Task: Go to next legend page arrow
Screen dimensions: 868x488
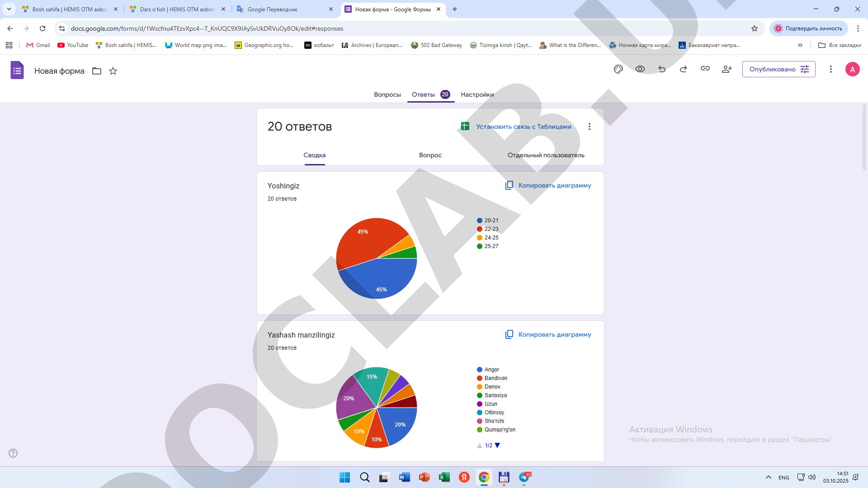Action: tap(497, 446)
